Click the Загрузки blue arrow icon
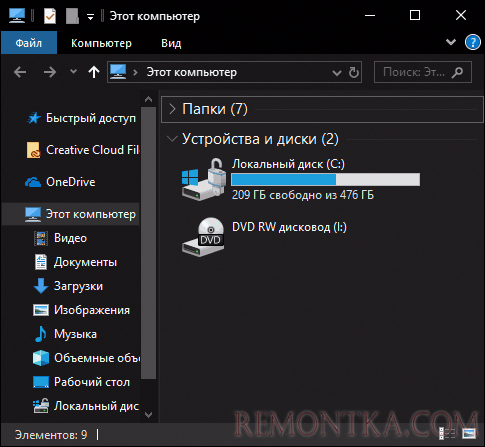This screenshot has height=447, width=485. [41, 286]
